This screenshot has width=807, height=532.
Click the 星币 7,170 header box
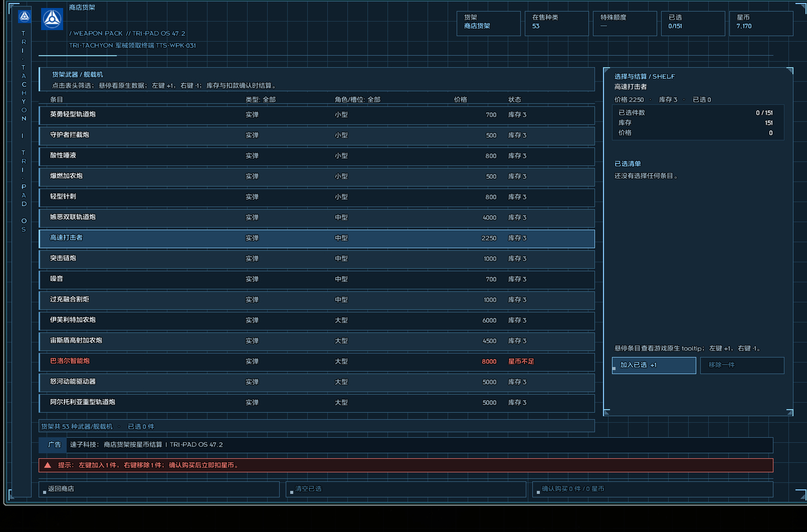coord(761,24)
